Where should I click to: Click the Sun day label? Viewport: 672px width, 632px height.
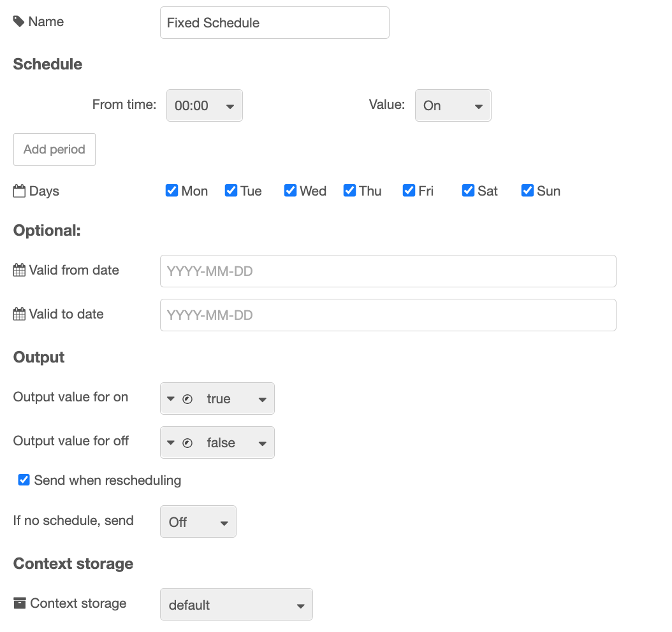pyautogui.click(x=548, y=191)
